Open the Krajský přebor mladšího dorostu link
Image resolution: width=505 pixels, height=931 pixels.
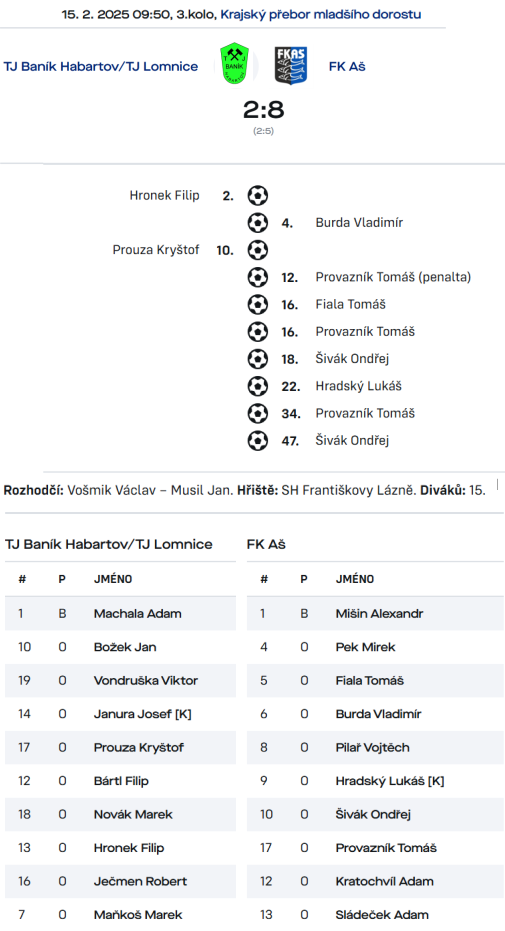[x=320, y=14]
